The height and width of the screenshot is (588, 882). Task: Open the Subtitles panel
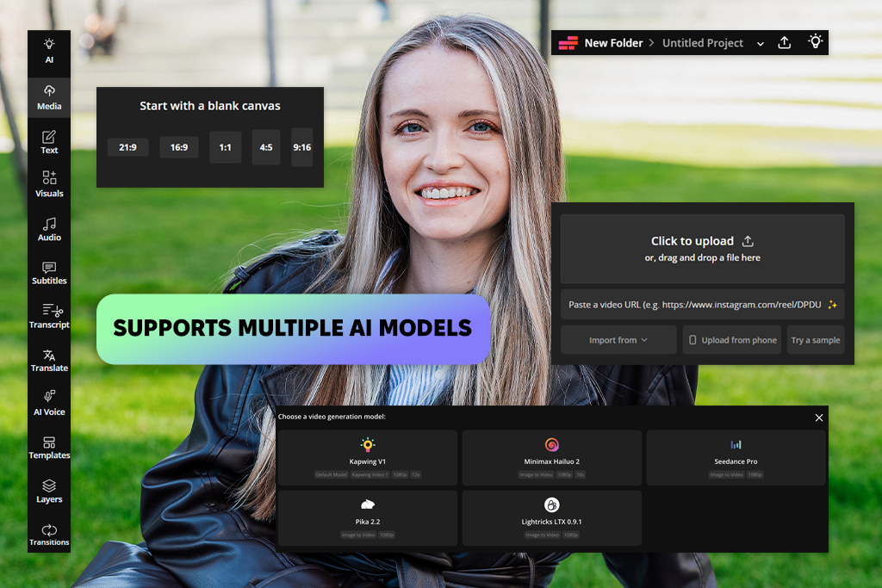point(49,273)
